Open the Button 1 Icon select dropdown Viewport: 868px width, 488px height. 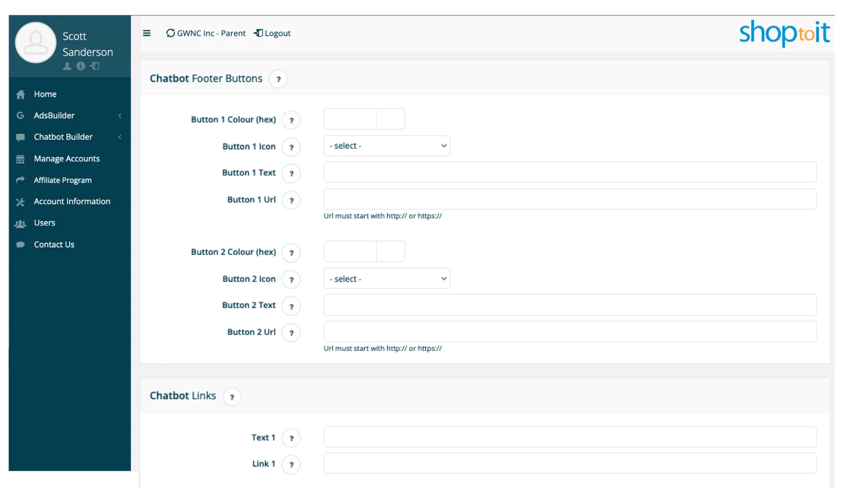tap(387, 145)
